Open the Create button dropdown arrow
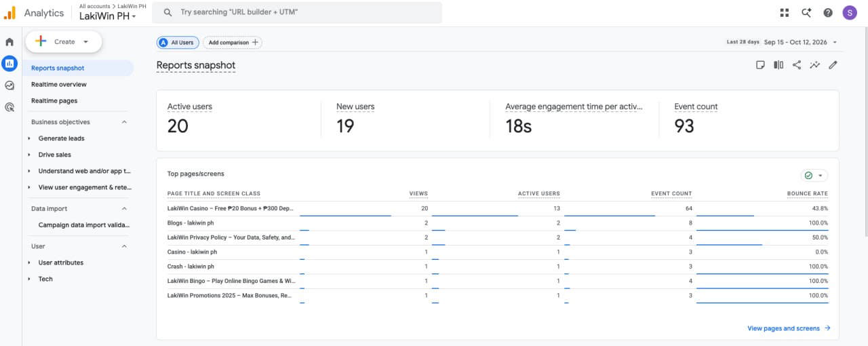868x346 pixels. 85,42
